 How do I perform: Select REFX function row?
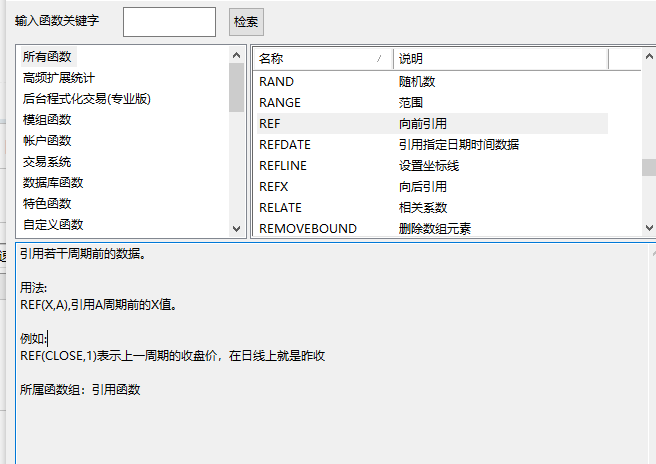pyautogui.click(x=432, y=186)
